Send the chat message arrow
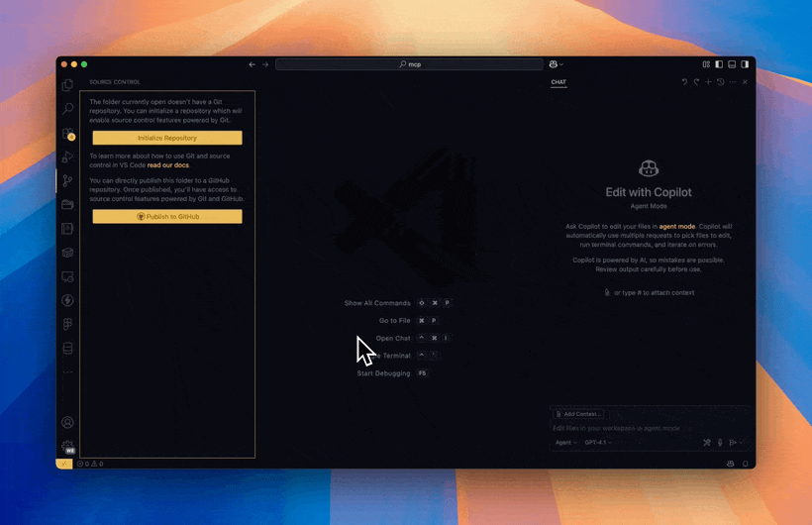Screen dimensions: 812x525 pos(732,443)
